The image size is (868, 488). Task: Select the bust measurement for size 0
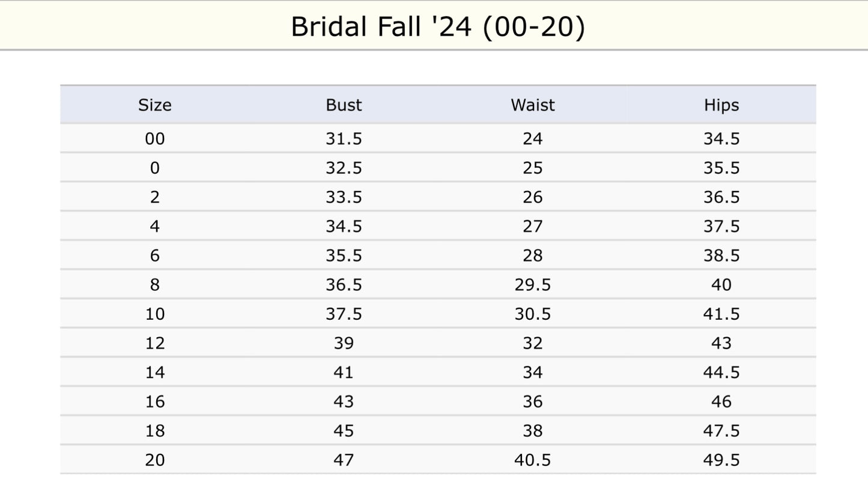point(344,168)
